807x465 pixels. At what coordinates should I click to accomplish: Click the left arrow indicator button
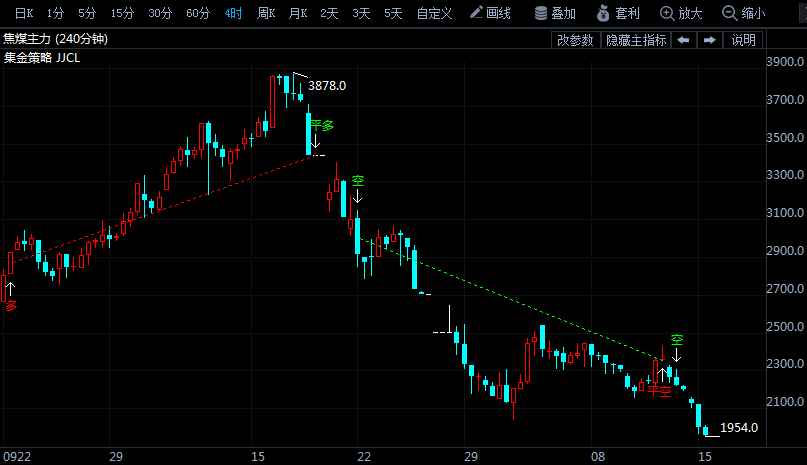pos(683,40)
